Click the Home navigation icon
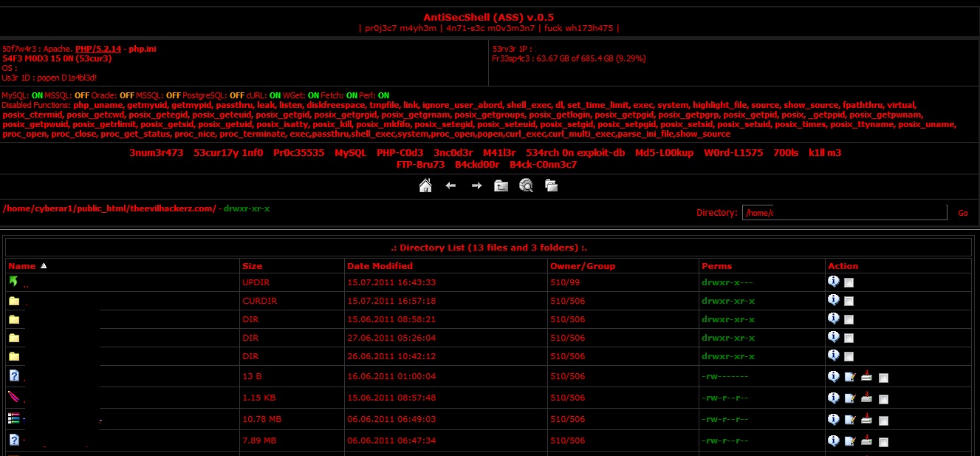980x456 pixels. [x=425, y=186]
